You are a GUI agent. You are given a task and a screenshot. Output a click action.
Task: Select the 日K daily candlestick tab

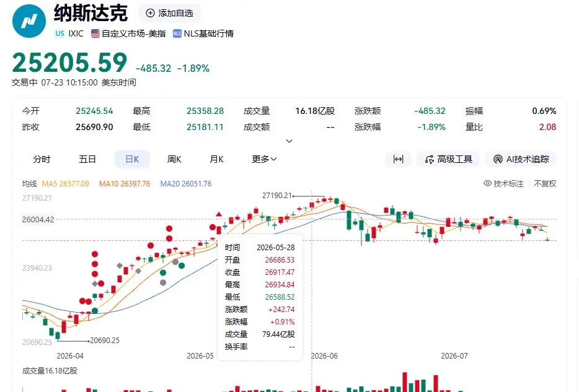(132, 159)
